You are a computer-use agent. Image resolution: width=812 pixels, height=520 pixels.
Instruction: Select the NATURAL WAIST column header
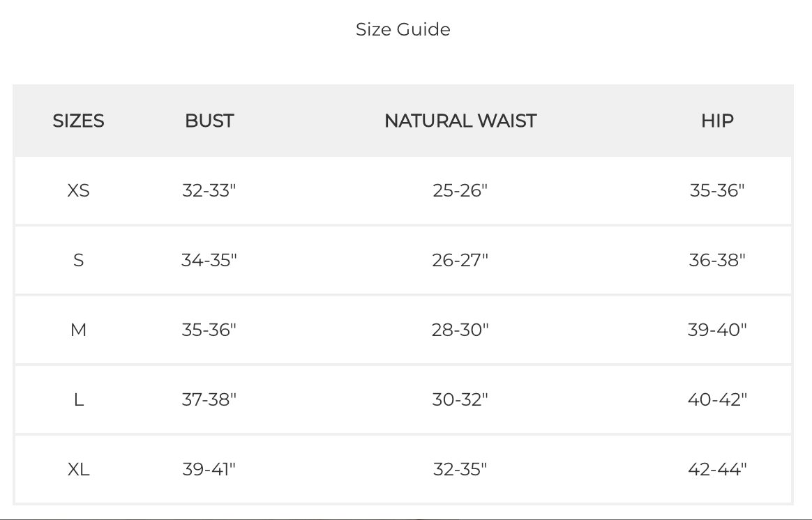460,121
